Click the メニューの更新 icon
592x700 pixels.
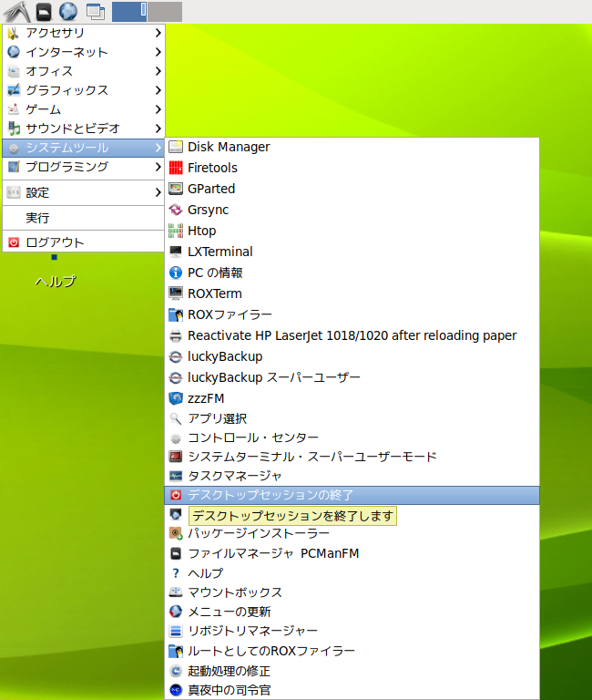[x=176, y=612]
